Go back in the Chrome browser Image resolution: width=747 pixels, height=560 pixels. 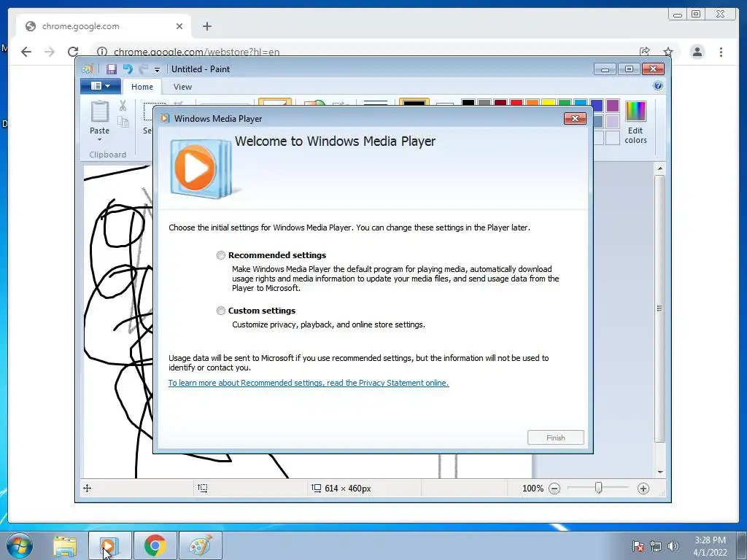click(x=26, y=52)
